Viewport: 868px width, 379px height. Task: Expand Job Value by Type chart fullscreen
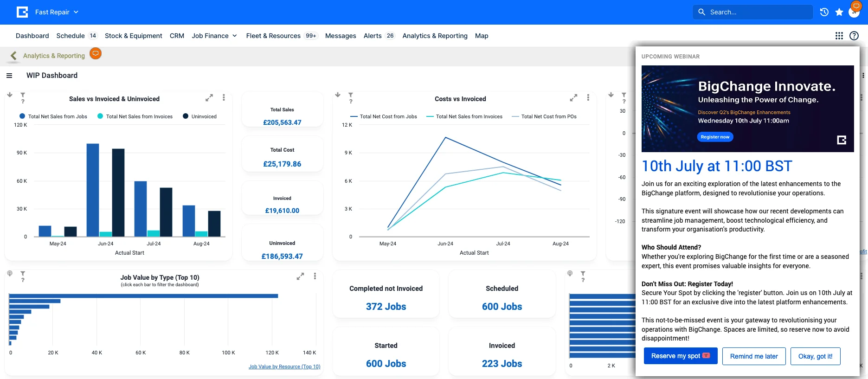click(301, 276)
